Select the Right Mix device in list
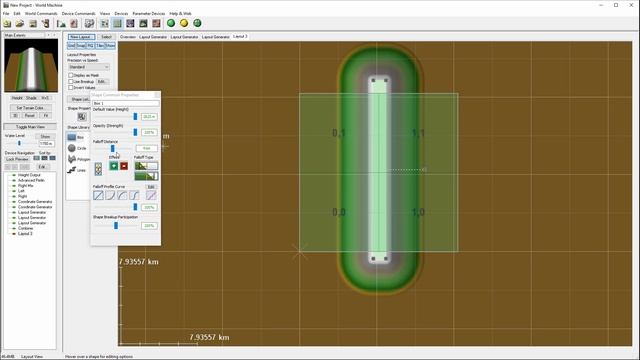 coord(26,185)
